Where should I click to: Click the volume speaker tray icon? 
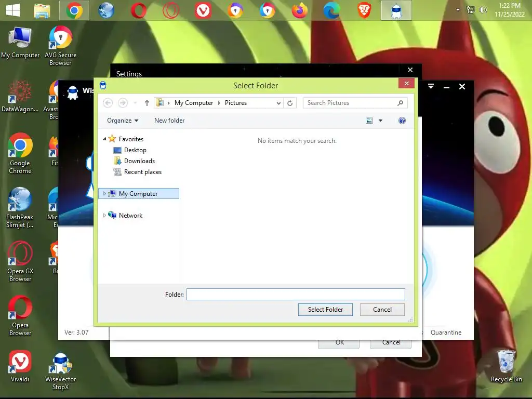[483, 10]
